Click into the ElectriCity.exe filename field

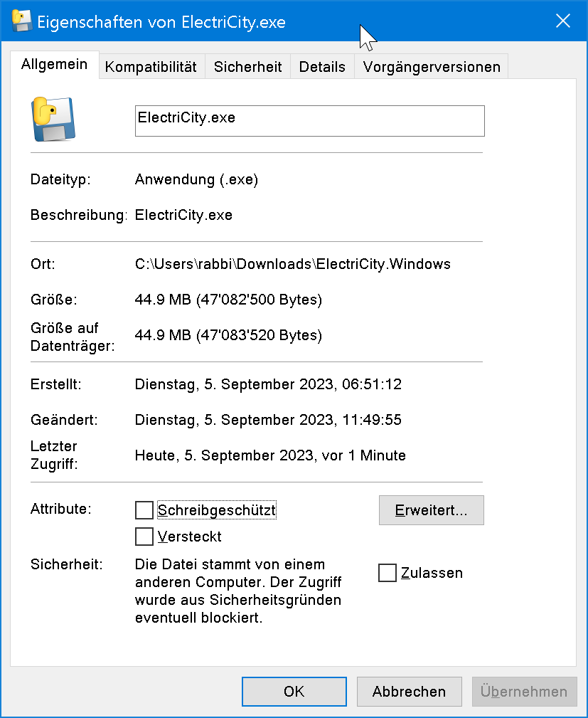[309, 121]
